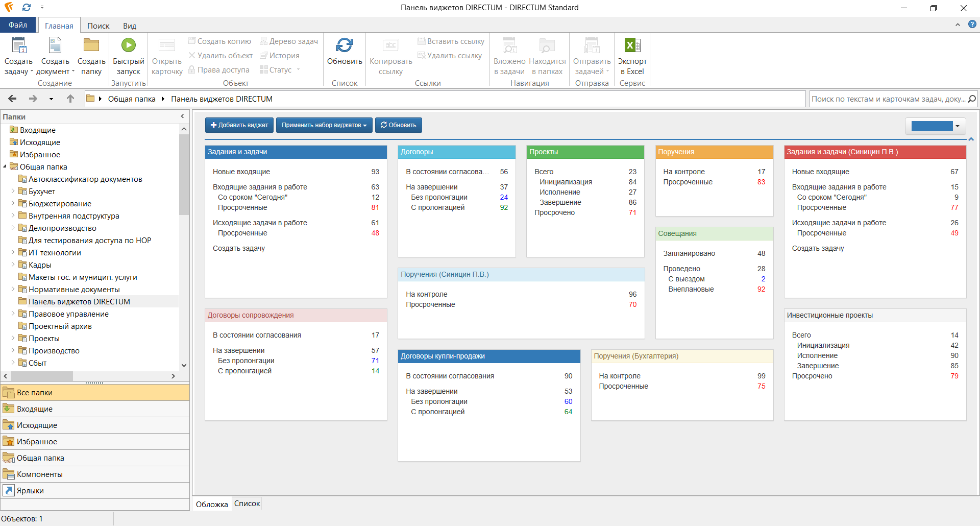Open the Компоненты navigation section
The image size is (980, 526).
pyautogui.click(x=95, y=474)
